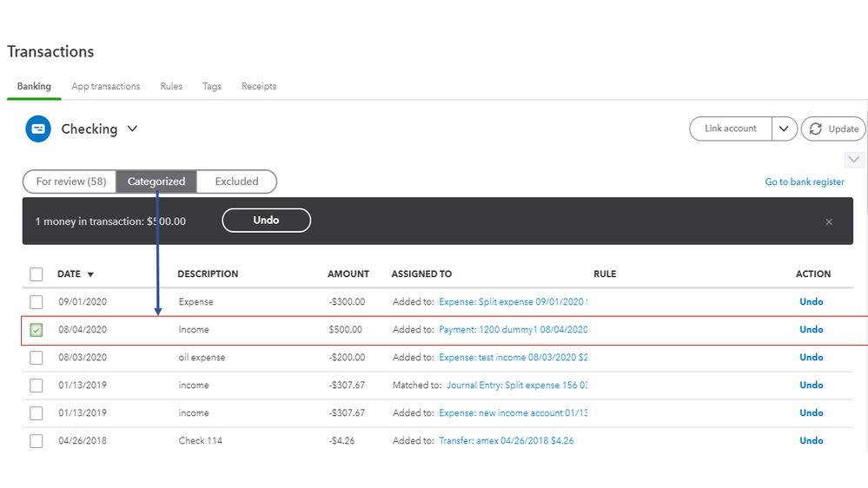This screenshot has height=488, width=868.
Task: Click the RULE column header
Action: (605, 274)
